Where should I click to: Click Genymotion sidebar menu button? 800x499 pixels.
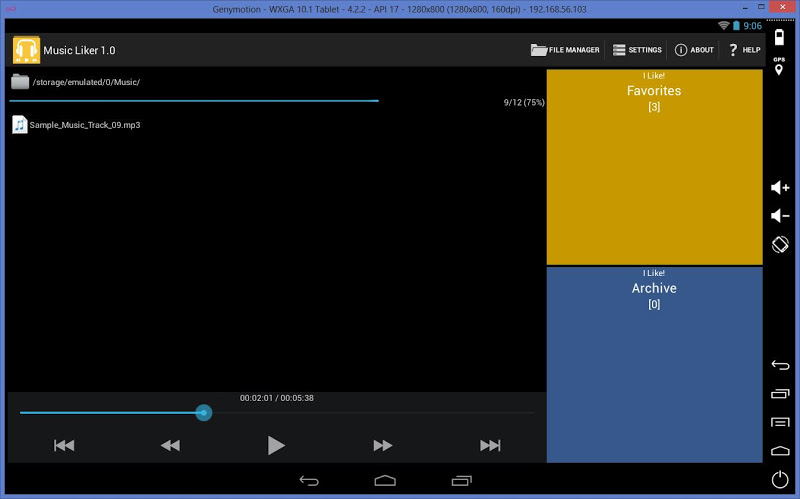(x=780, y=422)
